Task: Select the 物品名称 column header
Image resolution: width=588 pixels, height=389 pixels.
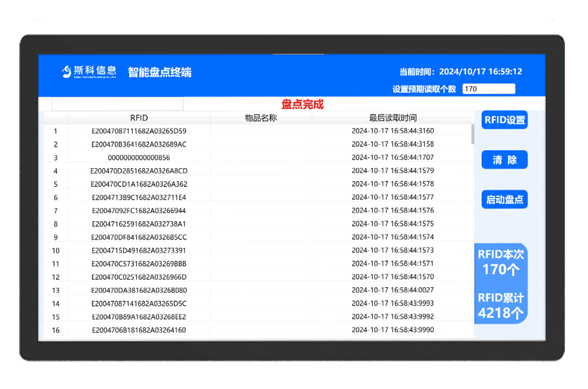Action: [x=260, y=118]
